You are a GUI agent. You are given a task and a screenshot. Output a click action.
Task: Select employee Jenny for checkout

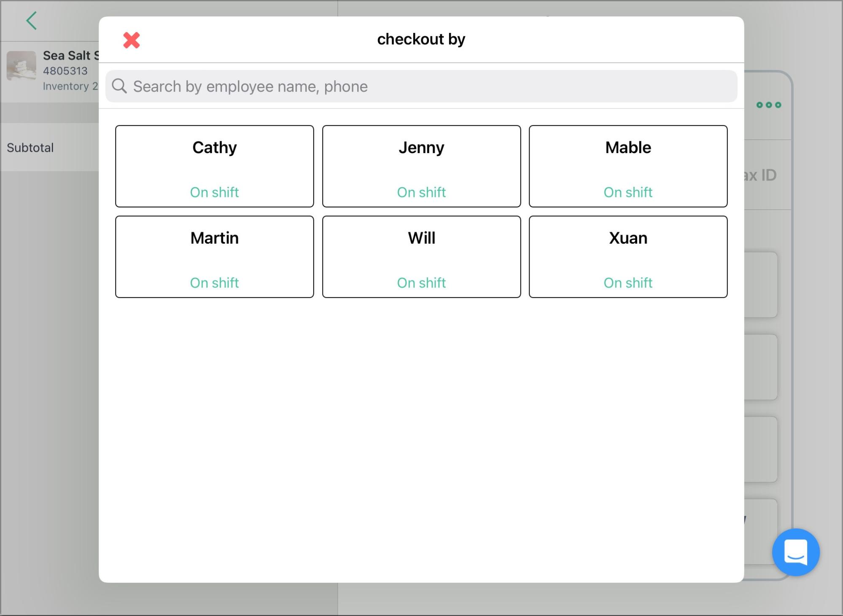[x=421, y=166]
